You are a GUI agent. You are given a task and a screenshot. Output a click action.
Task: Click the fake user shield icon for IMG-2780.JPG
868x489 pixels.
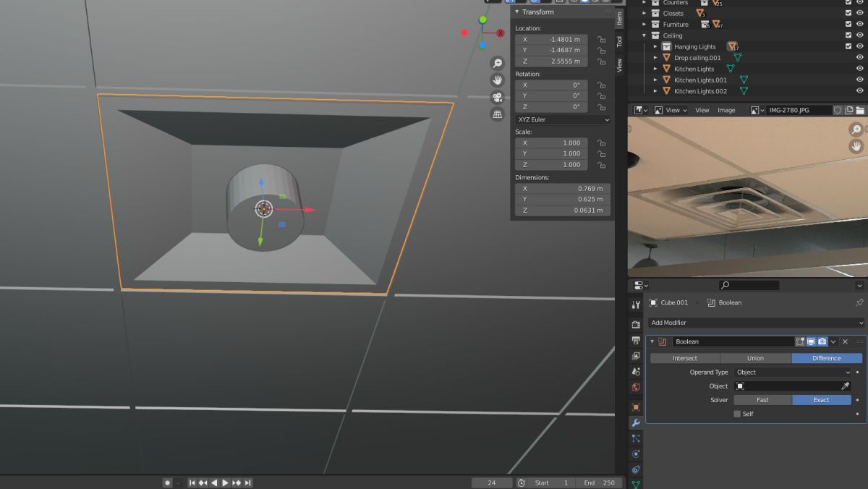[838, 110]
